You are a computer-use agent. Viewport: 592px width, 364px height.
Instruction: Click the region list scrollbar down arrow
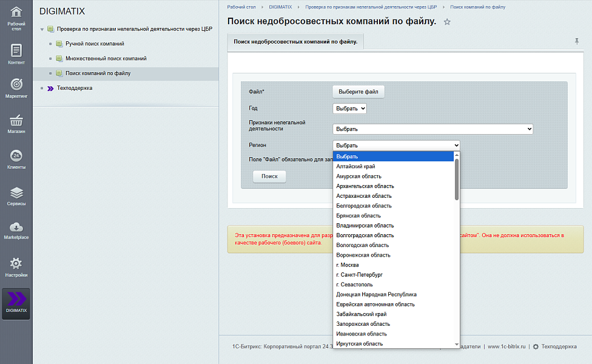(x=456, y=345)
